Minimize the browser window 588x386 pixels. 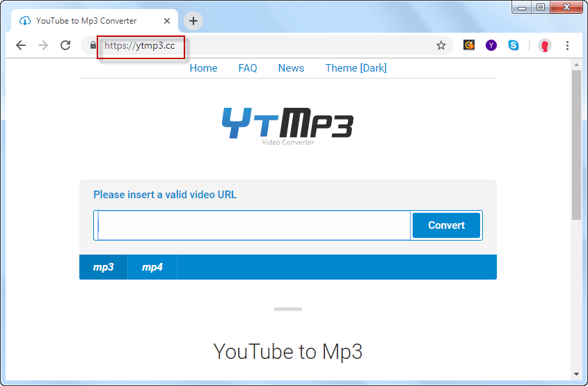(522, 8)
